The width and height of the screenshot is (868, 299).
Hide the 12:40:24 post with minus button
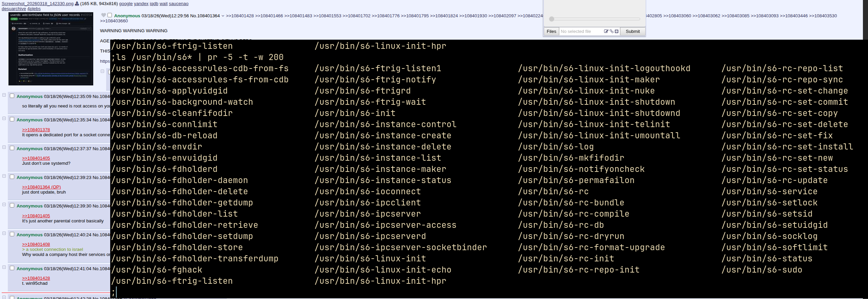pos(4,233)
